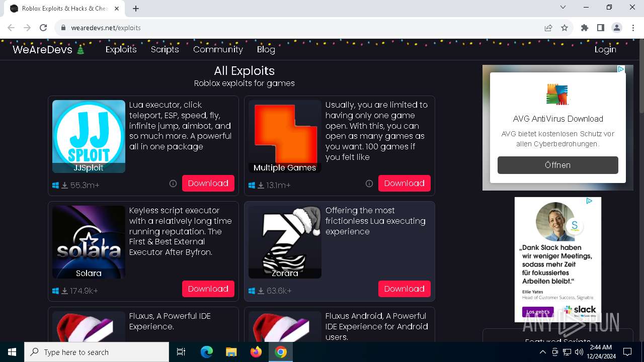Open Microsoft Edge from the taskbar
Screen dimensions: 644x362
[x=207, y=352]
